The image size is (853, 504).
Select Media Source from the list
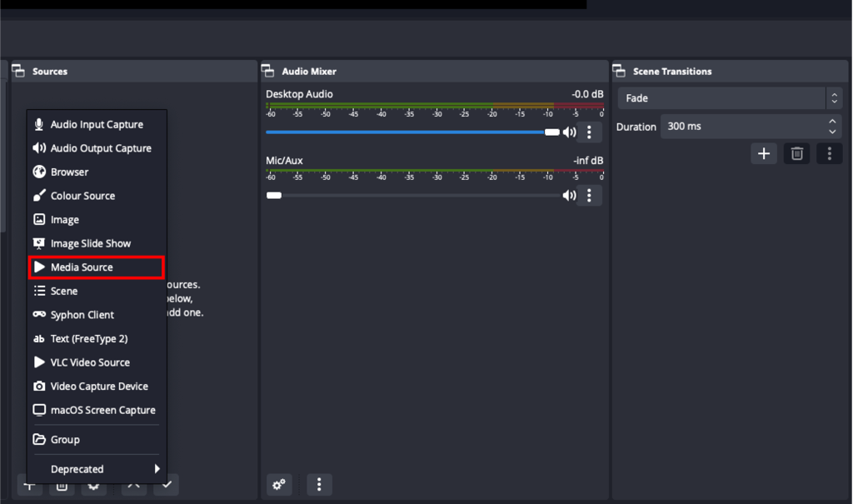[x=97, y=267]
